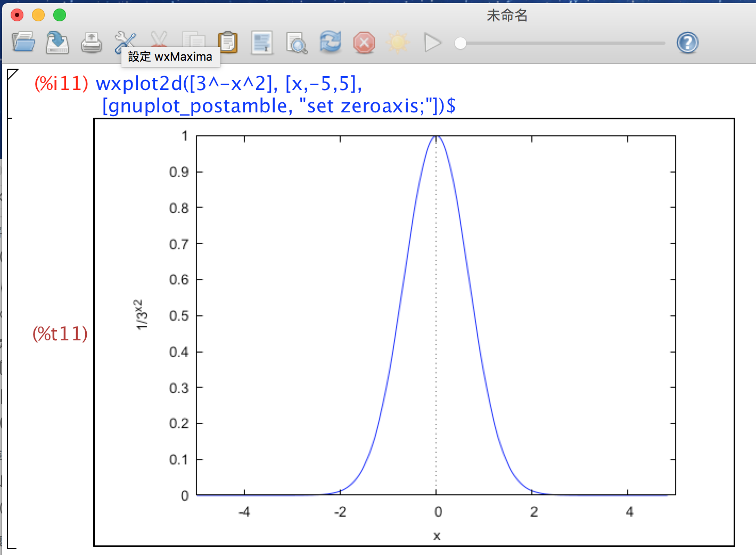Start animation with the play triangle
This screenshot has height=555, width=756.
(432, 43)
